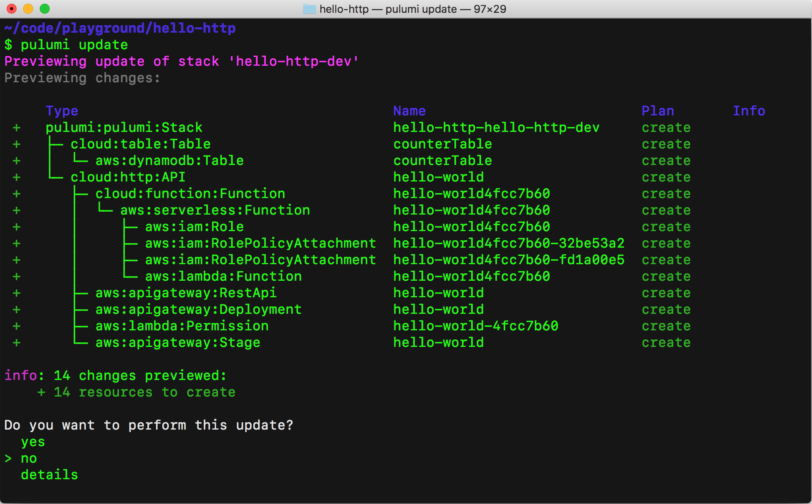This screenshot has height=504, width=812.
Task: Click the Plan column header
Action: point(658,111)
